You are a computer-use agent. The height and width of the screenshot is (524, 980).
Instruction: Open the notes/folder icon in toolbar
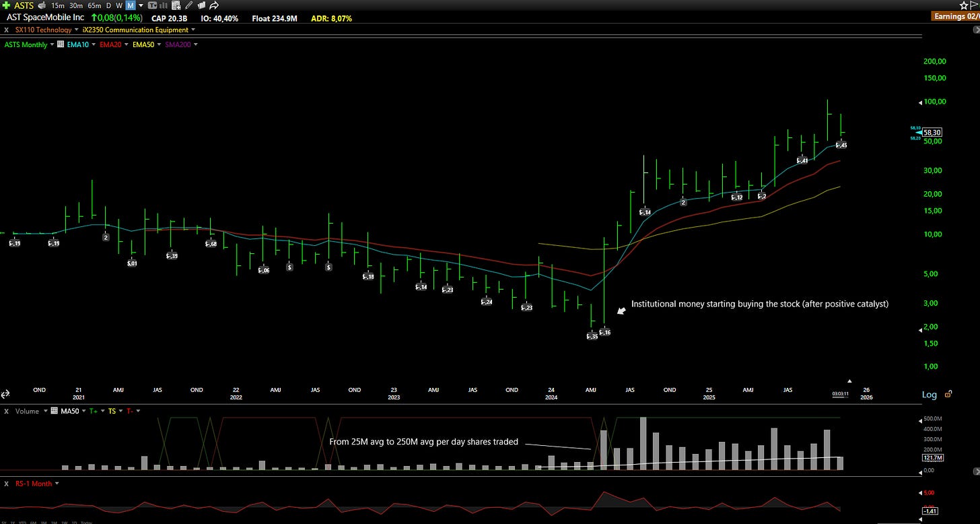pyautogui.click(x=201, y=5)
